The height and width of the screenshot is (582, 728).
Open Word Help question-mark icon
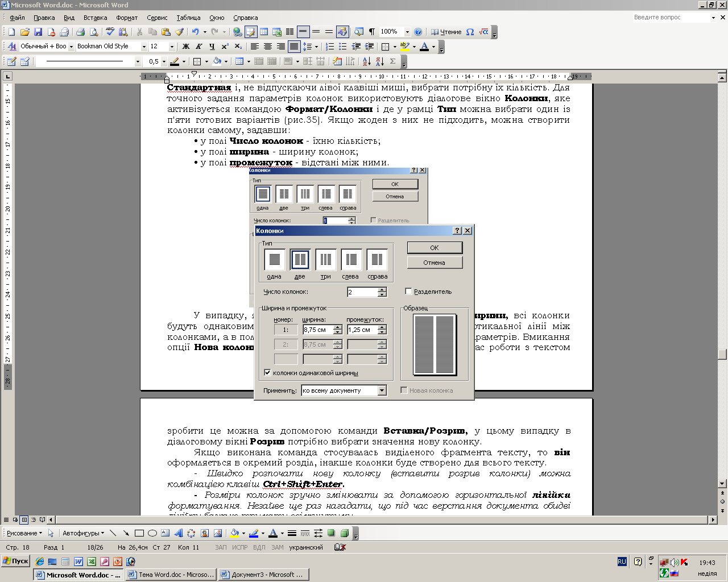pyautogui.click(x=418, y=32)
